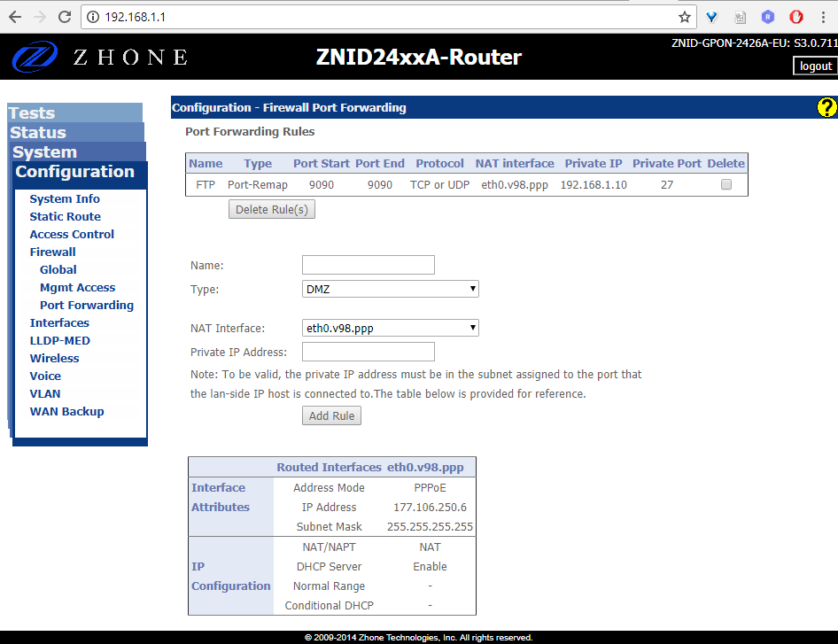Click the DHCP Server Enable value
Image resolution: width=838 pixels, height=644 pixels.
coord(430,567)
